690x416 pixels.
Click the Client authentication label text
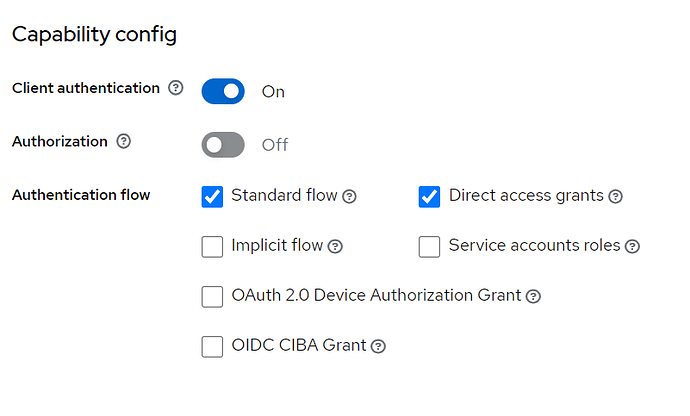coord(86,88)
